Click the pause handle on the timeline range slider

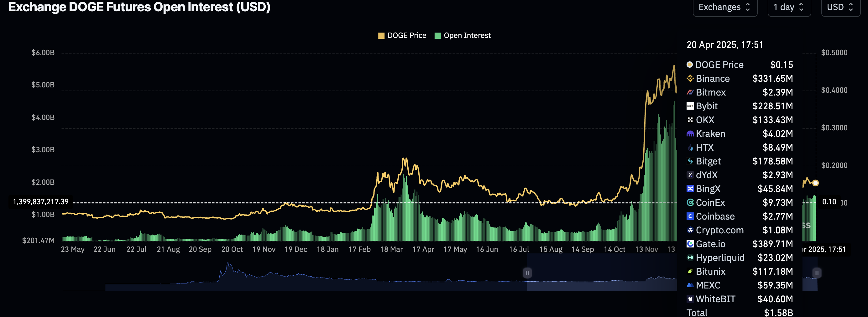[527, 273]
